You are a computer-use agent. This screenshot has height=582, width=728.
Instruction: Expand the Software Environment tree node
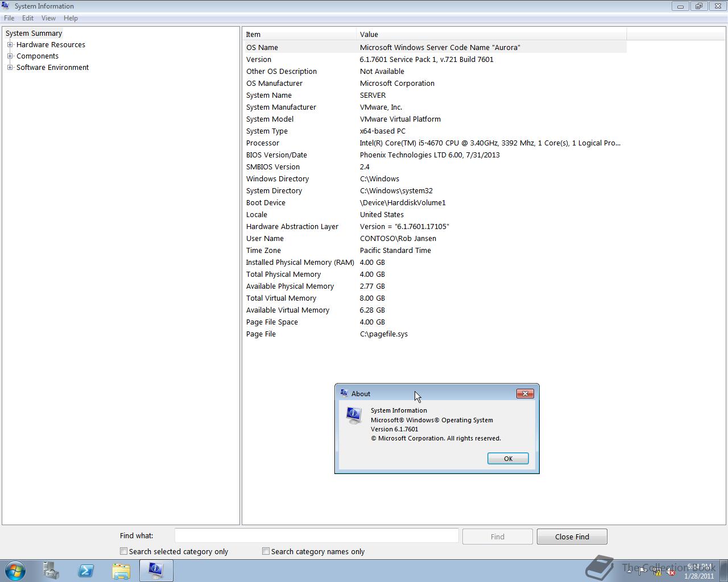pyautogui.click(x=10, y=67)
